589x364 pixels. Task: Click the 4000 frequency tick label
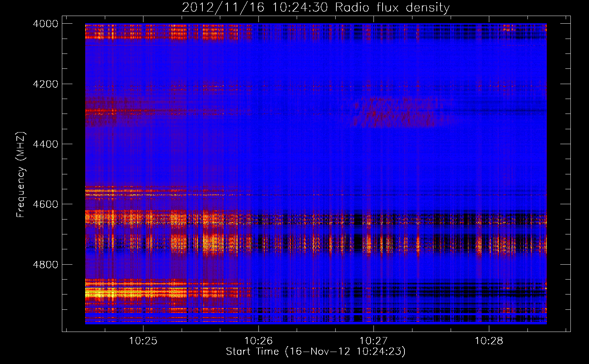[46, 24]
